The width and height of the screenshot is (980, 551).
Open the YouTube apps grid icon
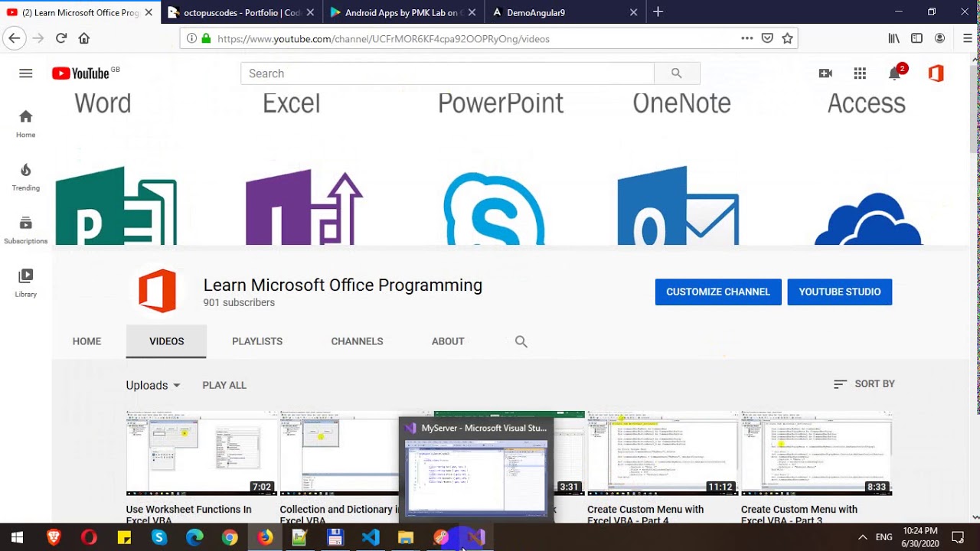pyautogui.click(x=860, y=73)
